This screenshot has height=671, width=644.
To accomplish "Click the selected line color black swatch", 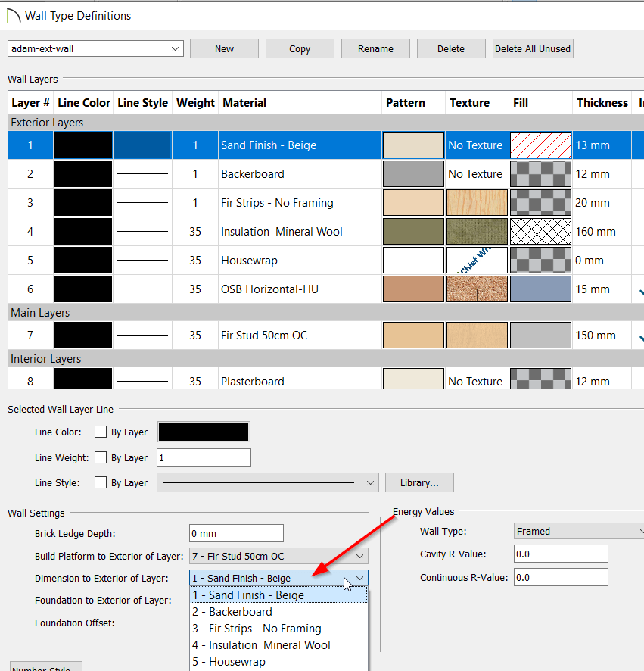I will coord(204,432).
